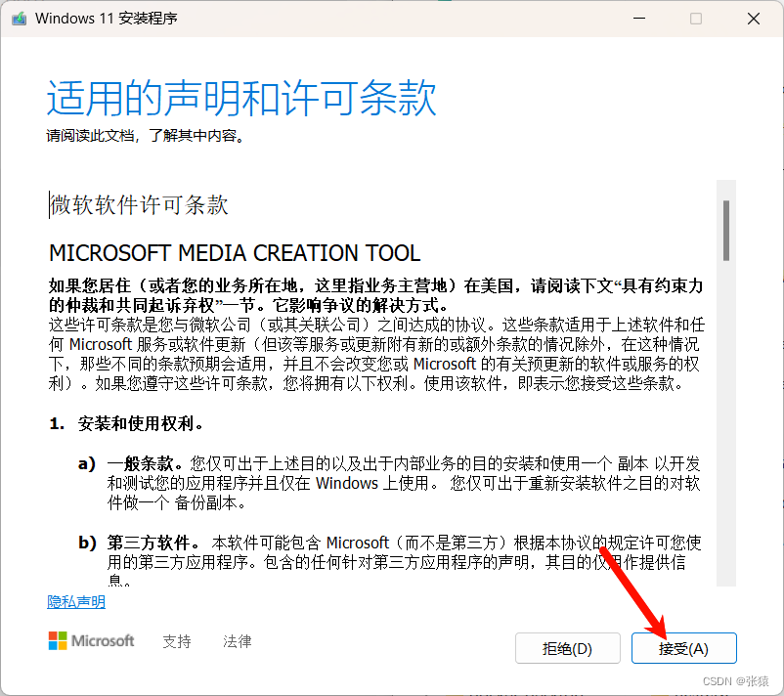
Task: Click the clause a) 一般条款 text
Action: coord(389,483)
